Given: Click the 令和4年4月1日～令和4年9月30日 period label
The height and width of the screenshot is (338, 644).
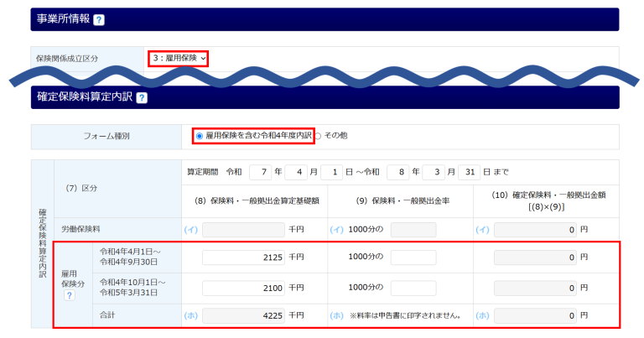Looking at the screenshot, I should pos(130,257).
